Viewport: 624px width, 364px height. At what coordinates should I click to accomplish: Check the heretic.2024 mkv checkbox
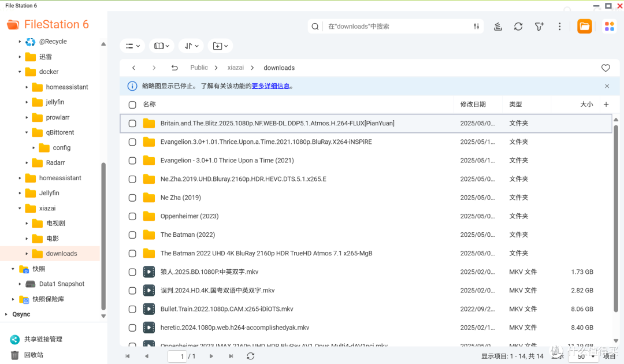pos(132,328)
